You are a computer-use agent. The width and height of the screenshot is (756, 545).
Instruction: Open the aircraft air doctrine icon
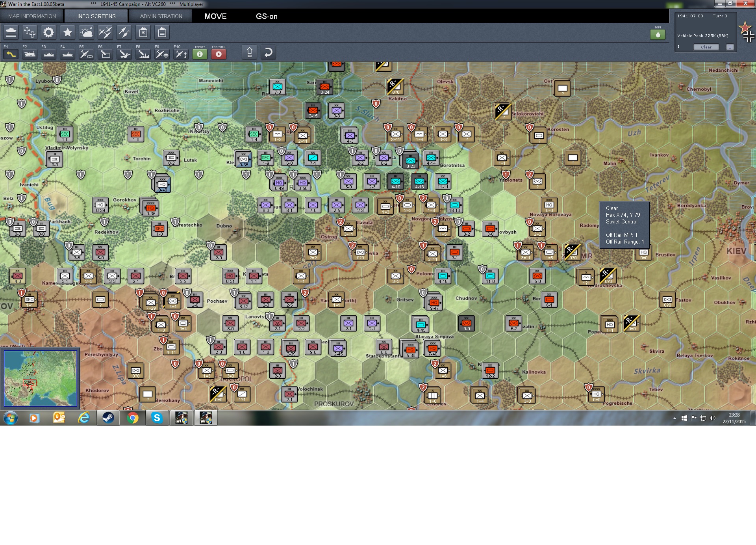pyautogui.click(x=105, y=32)
